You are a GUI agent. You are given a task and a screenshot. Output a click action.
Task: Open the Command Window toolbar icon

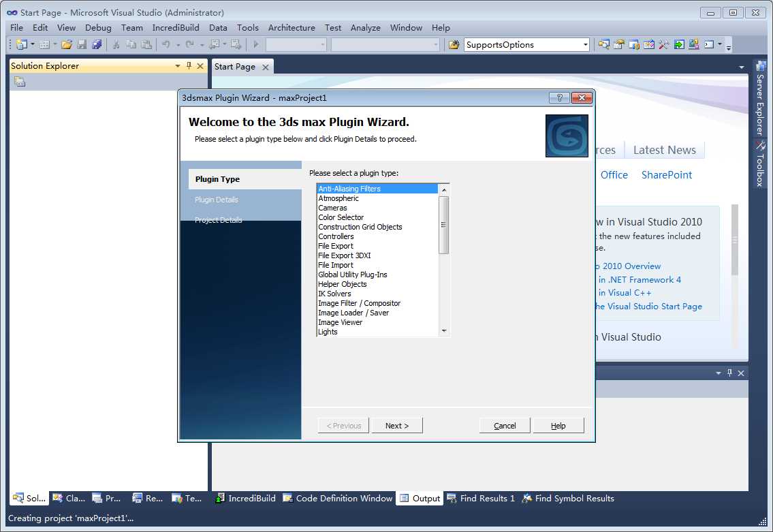click(709, 44)
